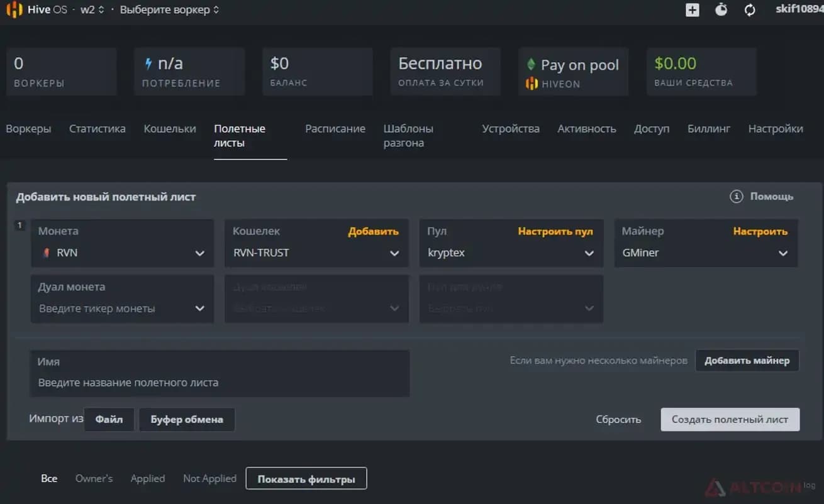The height and width of the screenshot is (504, 824).
Task: Open the stopwatch timer icon in header
Action: tap(721, 9)
